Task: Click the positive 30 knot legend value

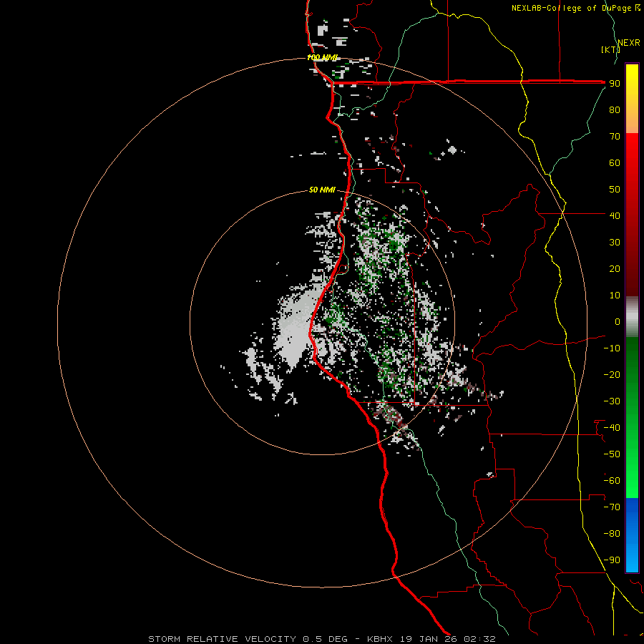Action: point(615,243)
